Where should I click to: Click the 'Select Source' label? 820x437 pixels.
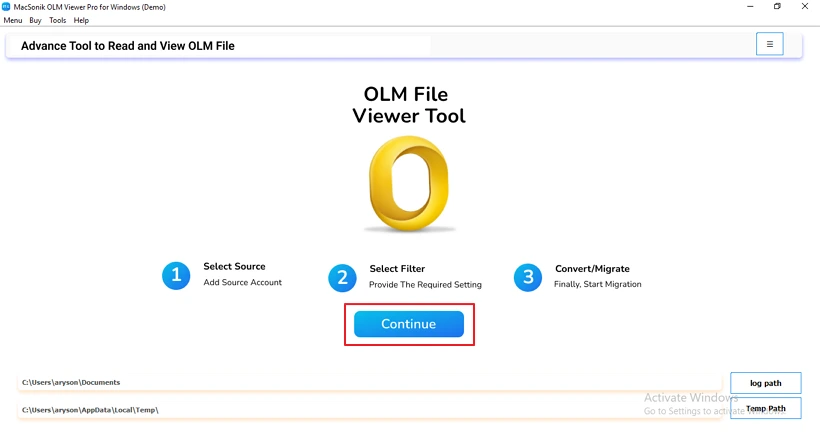click(x=234, y=267)
